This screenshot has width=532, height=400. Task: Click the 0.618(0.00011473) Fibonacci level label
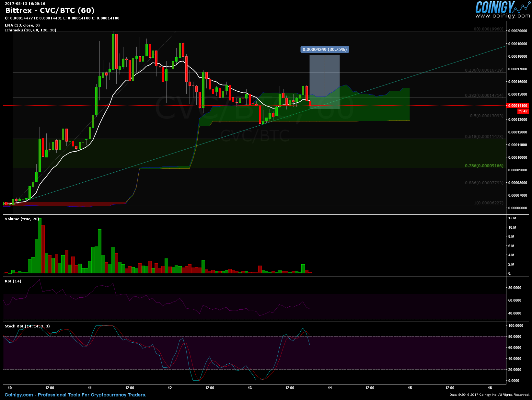coord(484,137)
